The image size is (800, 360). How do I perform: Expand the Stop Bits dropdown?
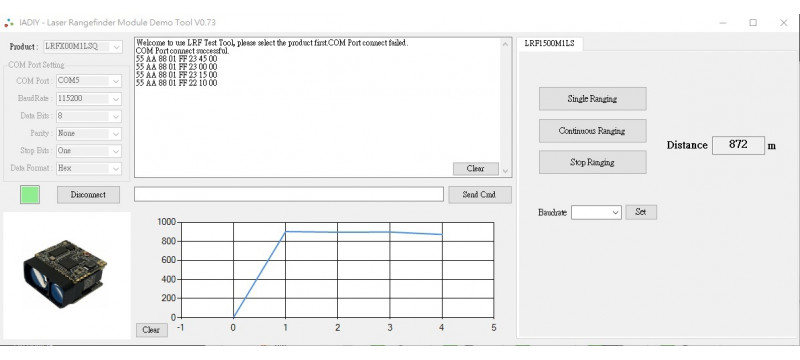click(x=89, y=151)
